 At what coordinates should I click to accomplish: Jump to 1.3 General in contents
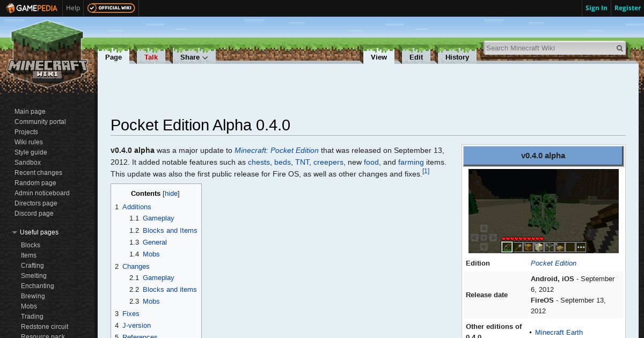coord(155,242)
